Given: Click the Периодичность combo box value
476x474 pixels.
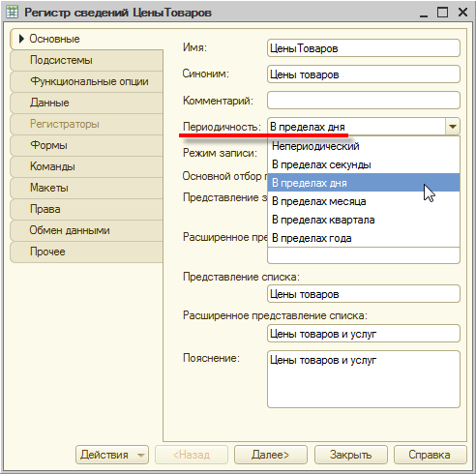Looking at the screenshot, I should (x=356, y=127).
